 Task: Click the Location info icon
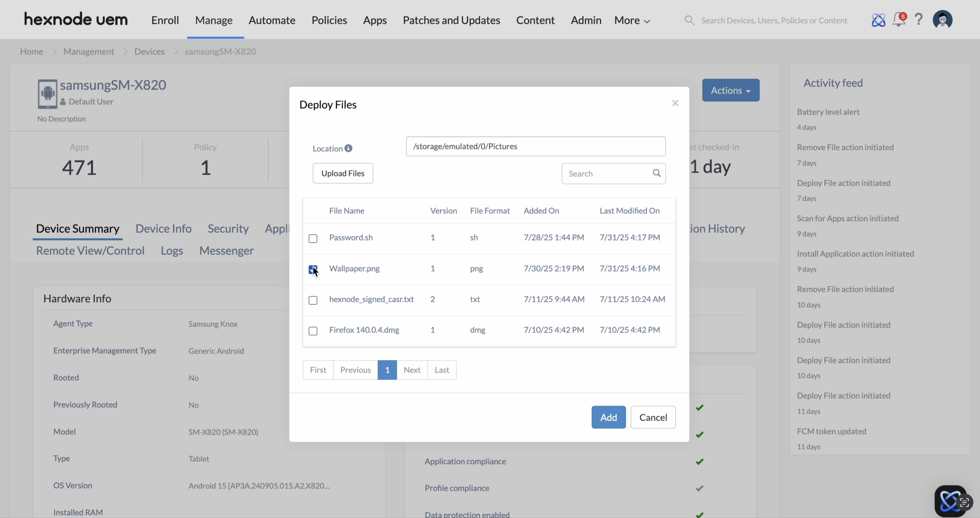click(x=348, y=148)
